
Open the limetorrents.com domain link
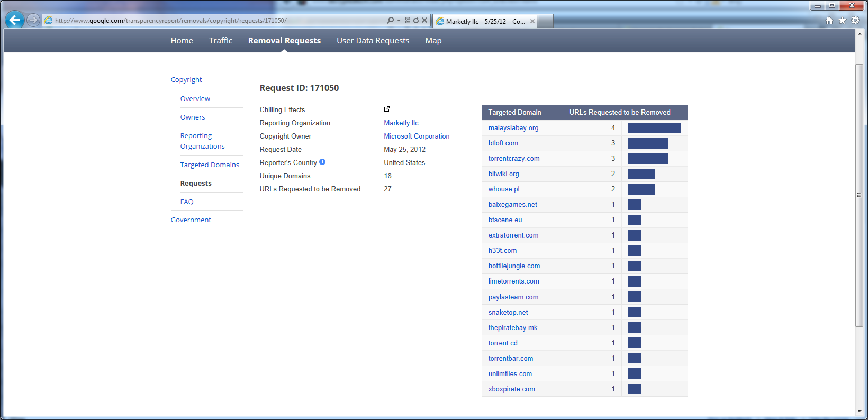click(x=514, y=281)
